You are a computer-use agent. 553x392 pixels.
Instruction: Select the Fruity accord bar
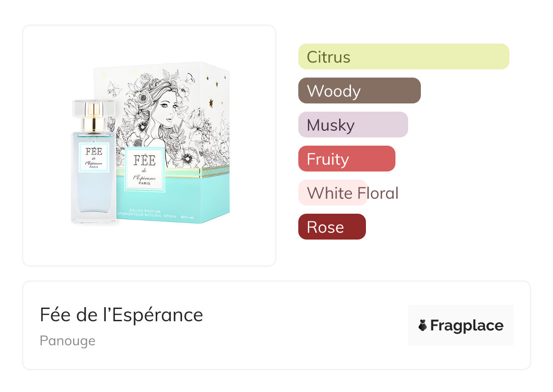coord(346,159)
